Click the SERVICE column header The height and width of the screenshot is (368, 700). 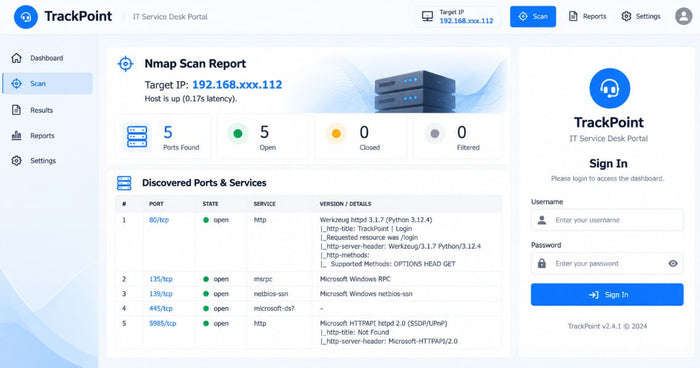(264, 204)
